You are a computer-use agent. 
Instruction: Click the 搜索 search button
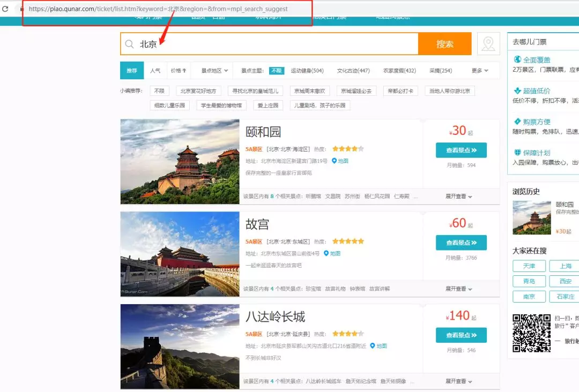click(x=445, y=43)
